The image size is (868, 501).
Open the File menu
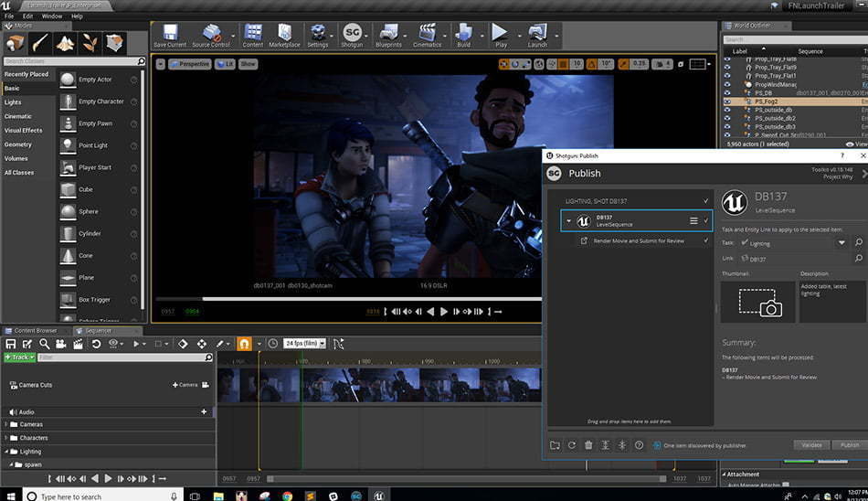tap(9, 16)
